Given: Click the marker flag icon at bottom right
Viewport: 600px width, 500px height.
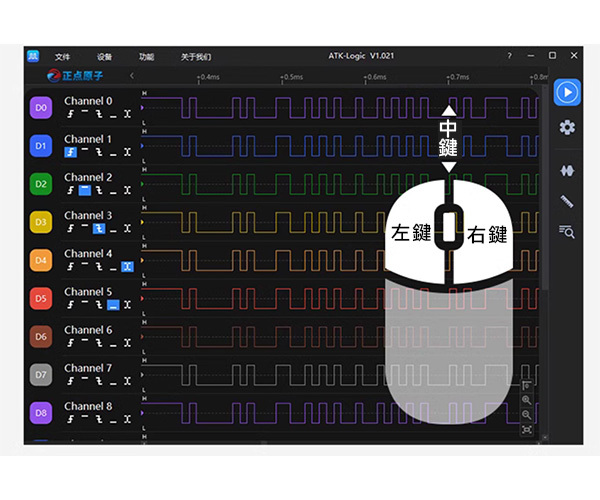Looking at the screenshot, I should point(527,385).
